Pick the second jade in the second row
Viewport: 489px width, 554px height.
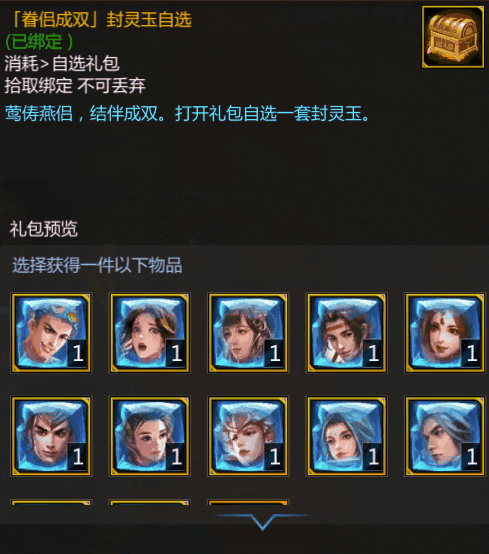[x=150, y=436]
